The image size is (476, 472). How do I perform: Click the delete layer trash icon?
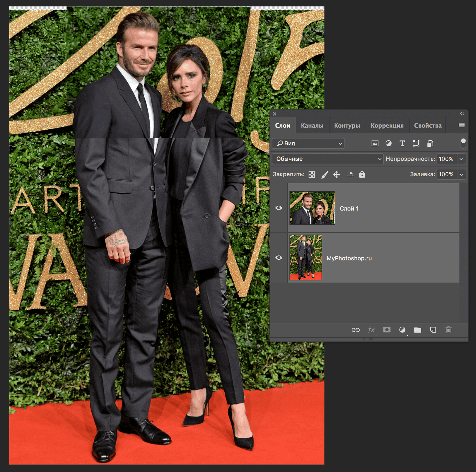pos(449,330)
